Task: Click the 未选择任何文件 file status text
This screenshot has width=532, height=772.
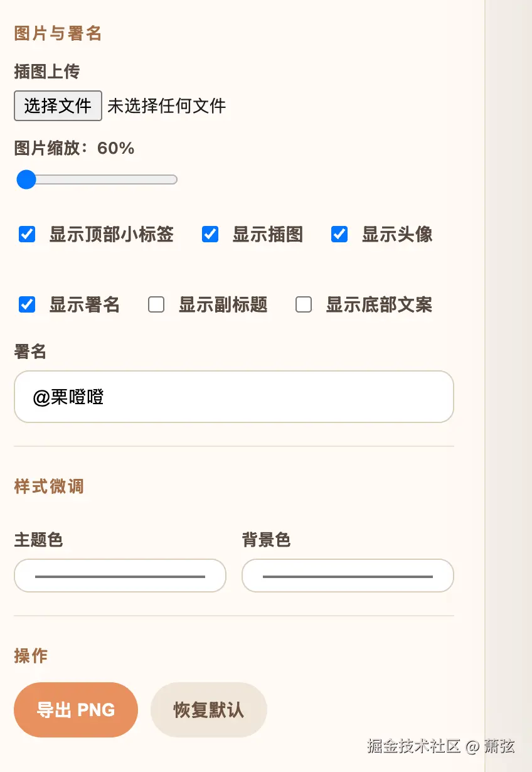Action: point(166,105)
